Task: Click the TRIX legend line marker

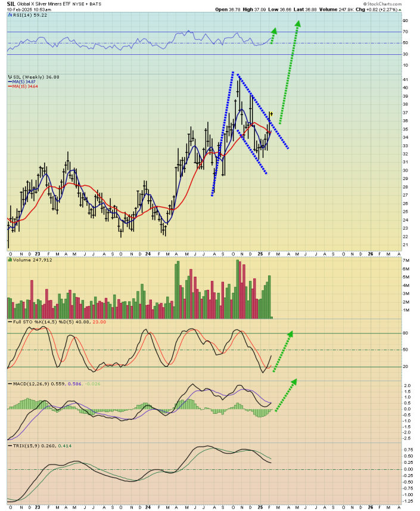Action: click(x=10, y=446)
